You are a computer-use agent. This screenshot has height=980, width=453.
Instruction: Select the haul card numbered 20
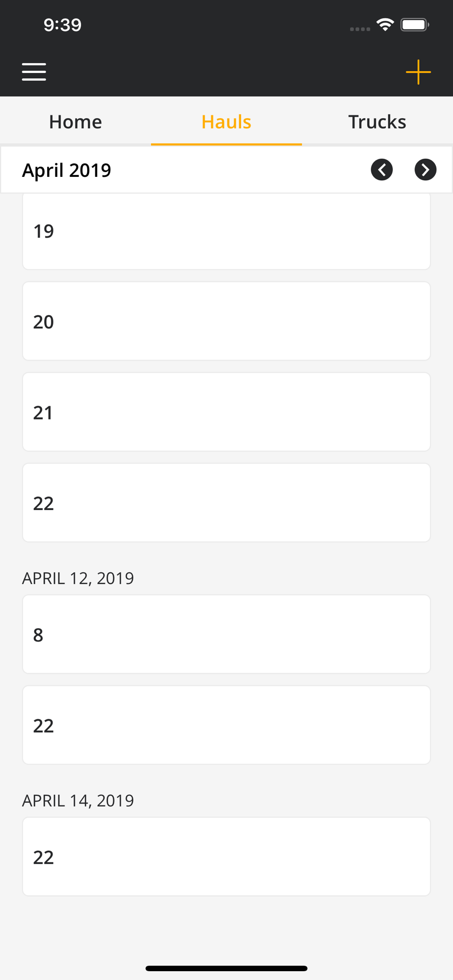(226, 321)
